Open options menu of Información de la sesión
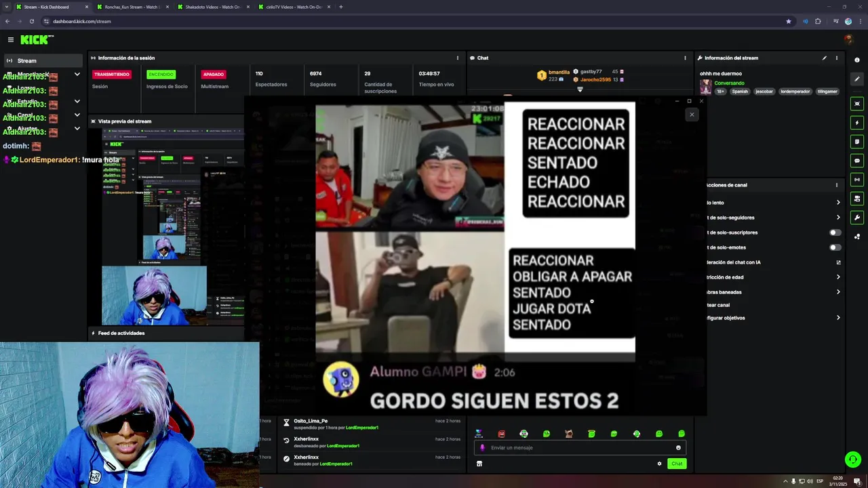 tap(457, 58)
